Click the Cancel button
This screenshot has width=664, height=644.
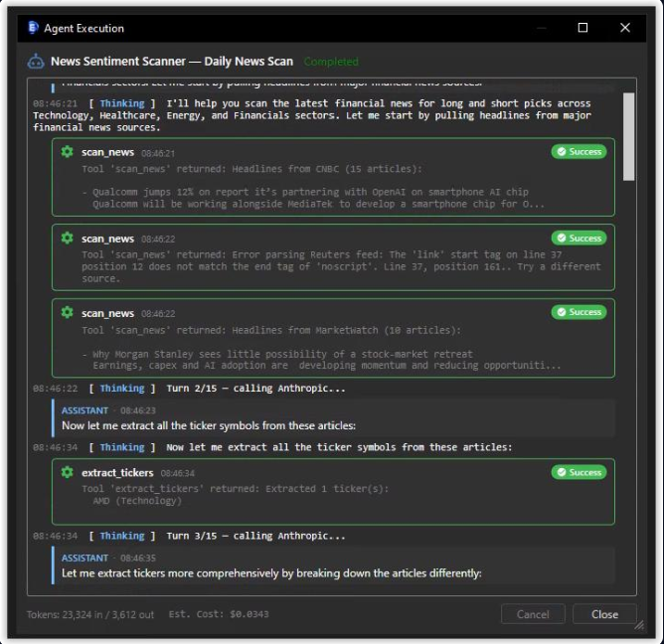click(533, 614)
